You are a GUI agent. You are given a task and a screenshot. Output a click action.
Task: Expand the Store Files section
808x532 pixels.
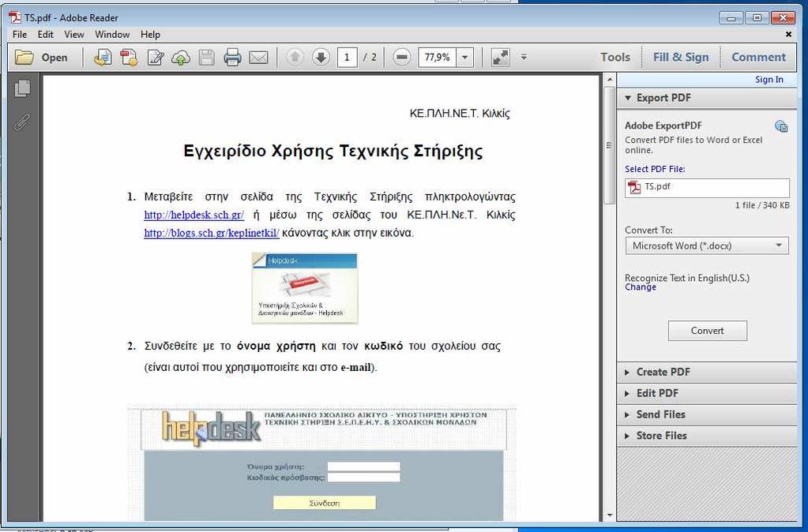pos(706,436)
